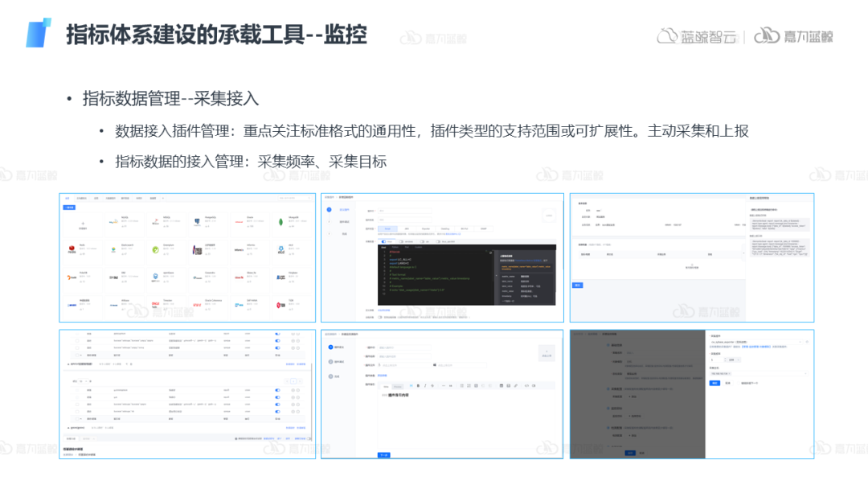Toggle the linux system switch
Screen dimensions: 868x489
click(x=383, y=241)
